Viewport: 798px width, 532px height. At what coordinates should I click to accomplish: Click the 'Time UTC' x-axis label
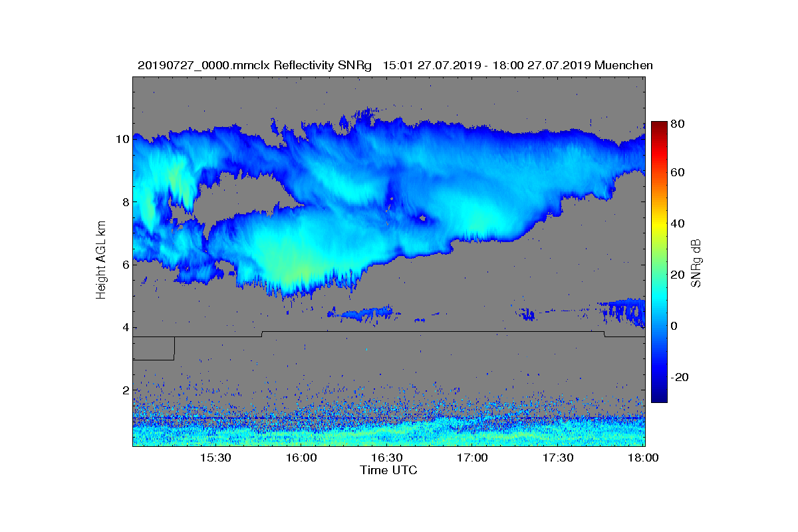point(389,470)
